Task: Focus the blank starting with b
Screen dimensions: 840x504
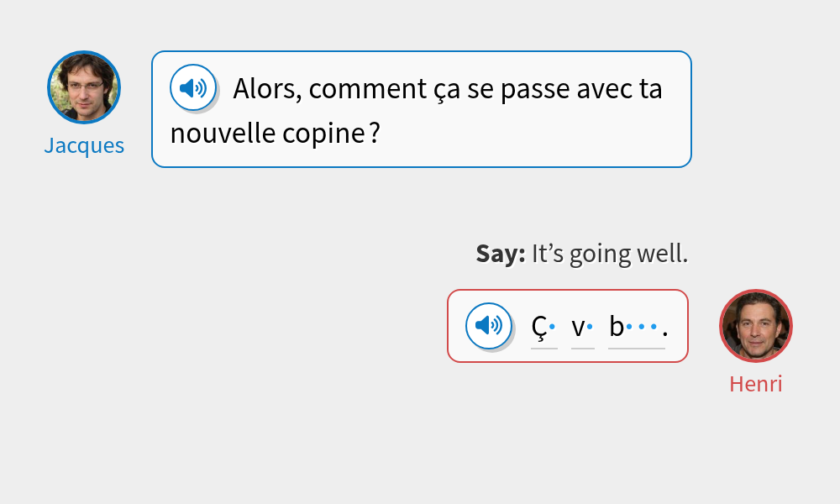Action: pyautogui.click(x=636, y=328)
